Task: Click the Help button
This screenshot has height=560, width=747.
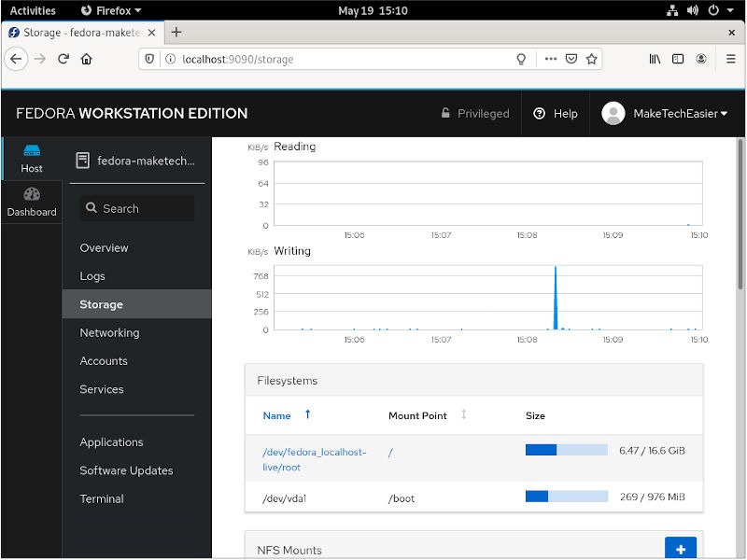Action: coord(556,114)
